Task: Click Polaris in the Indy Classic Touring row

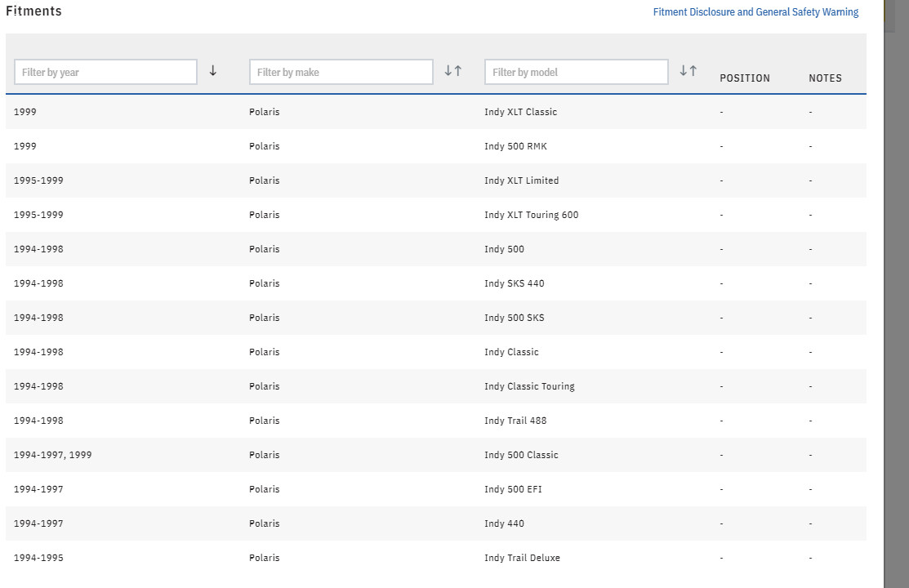Action: (x=265, y=386)
